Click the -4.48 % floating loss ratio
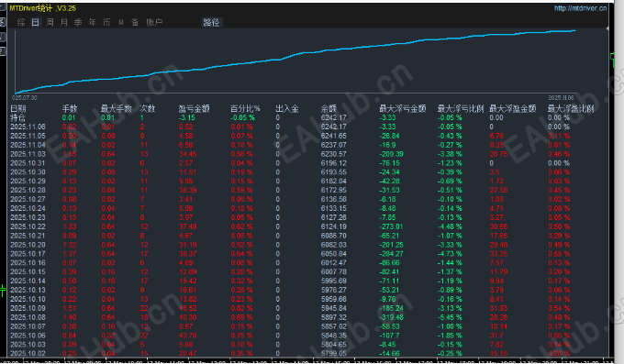This screenshot has height=364, width=624. click(450, 226)
